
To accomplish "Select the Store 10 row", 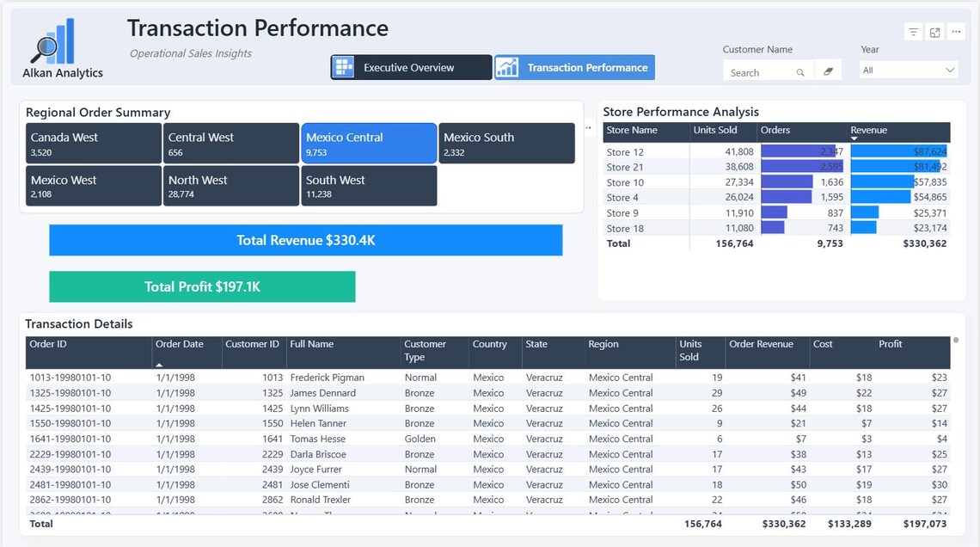I will [x=776, y=182].
